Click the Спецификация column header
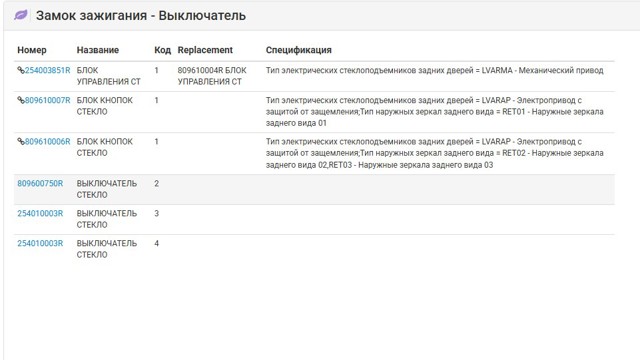Image resolution: width=640 pixels, height=360 pixels. pyautogui.click(x=298, y=50)
